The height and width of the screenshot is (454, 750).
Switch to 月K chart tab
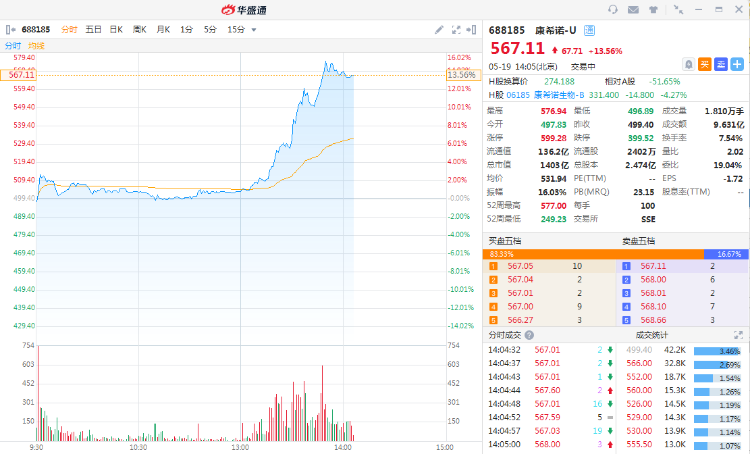point(163,30)
